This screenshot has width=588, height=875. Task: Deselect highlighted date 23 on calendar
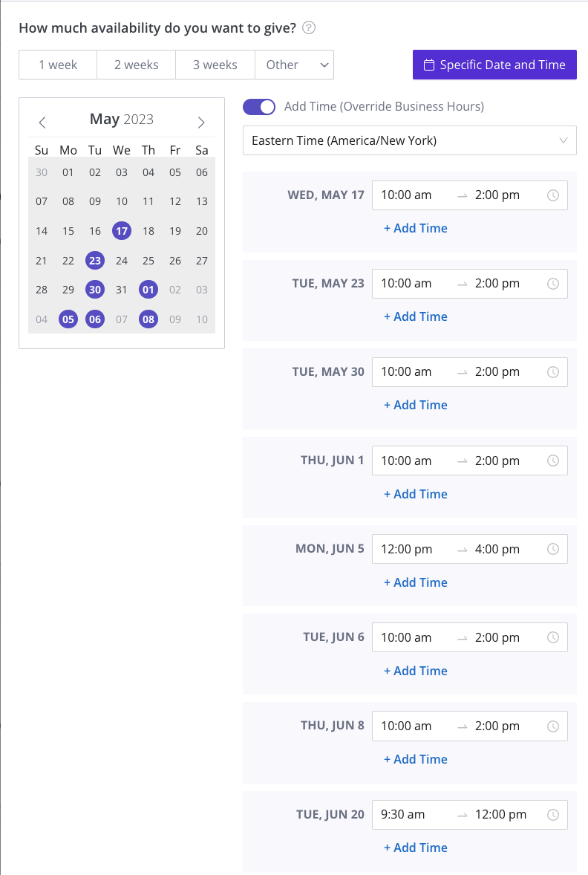(95, 260)
